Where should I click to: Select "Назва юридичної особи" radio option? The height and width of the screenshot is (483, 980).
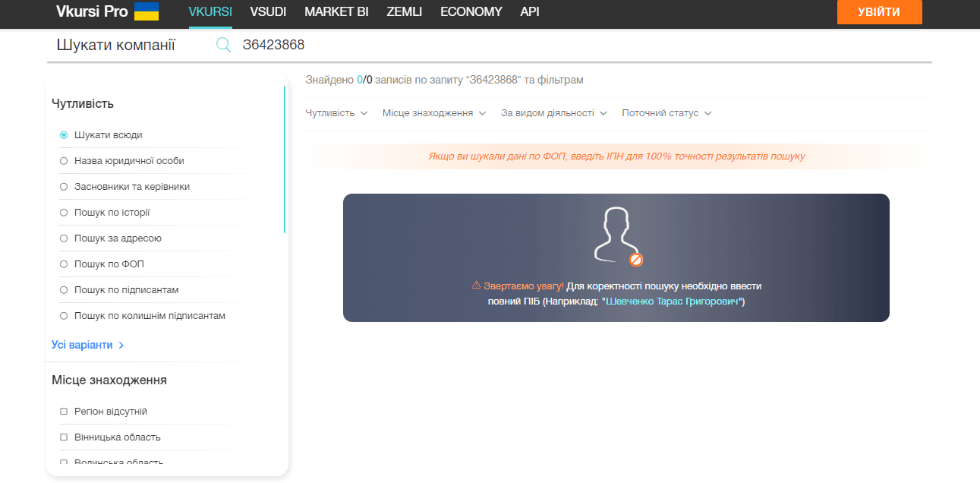[64, 161]
